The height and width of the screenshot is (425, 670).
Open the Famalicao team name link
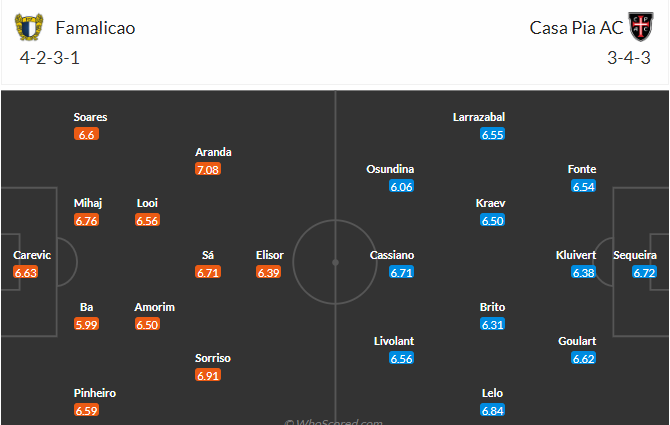tap(95, 28)
